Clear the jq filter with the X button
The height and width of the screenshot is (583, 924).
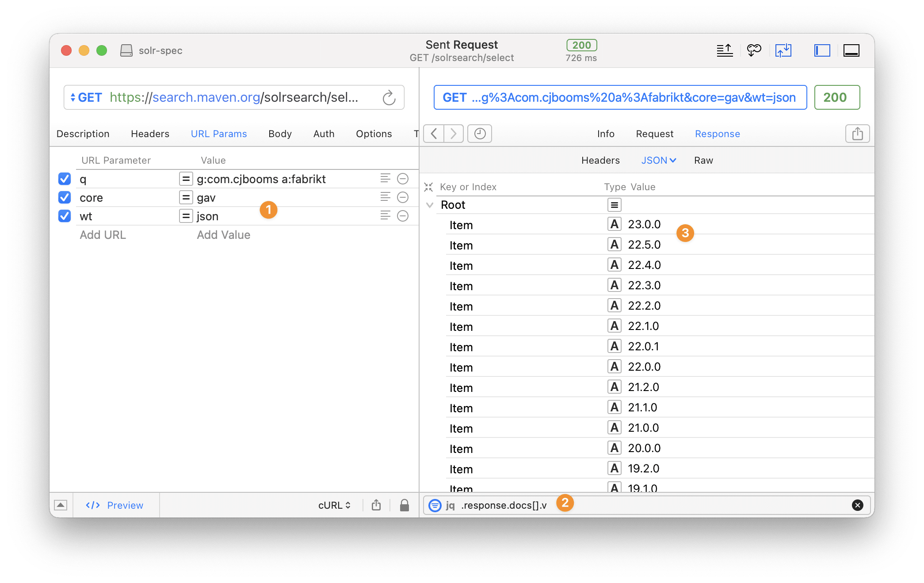pos(858,505)
